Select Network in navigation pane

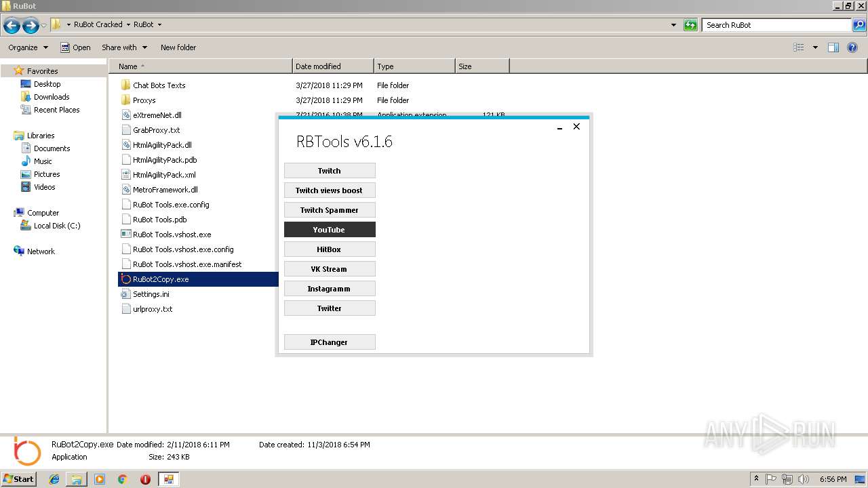pyautogui.click(x=41, y=251)
